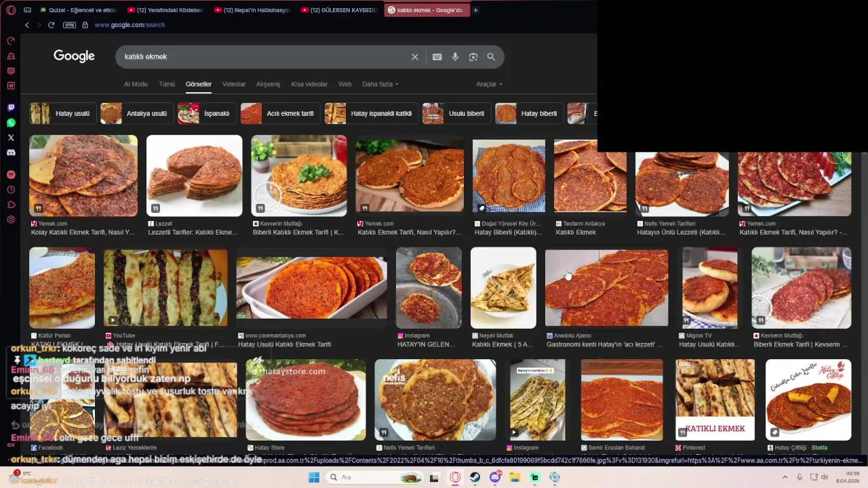Expand the Araçlar tools dropdown
The height and width of the screenshot is (488, 868).
point(489,84)
